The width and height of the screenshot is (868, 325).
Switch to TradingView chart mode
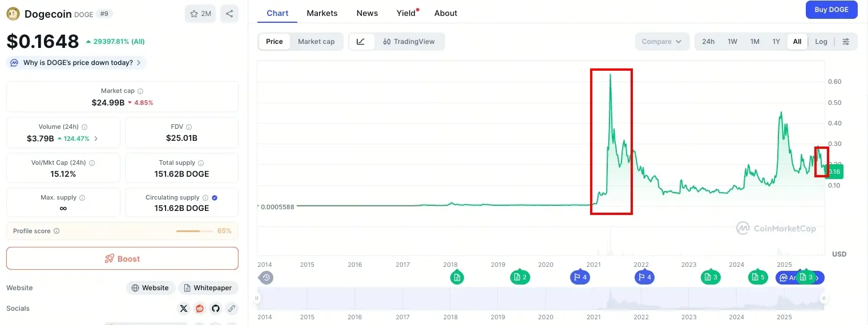click(x=409, y=42)
